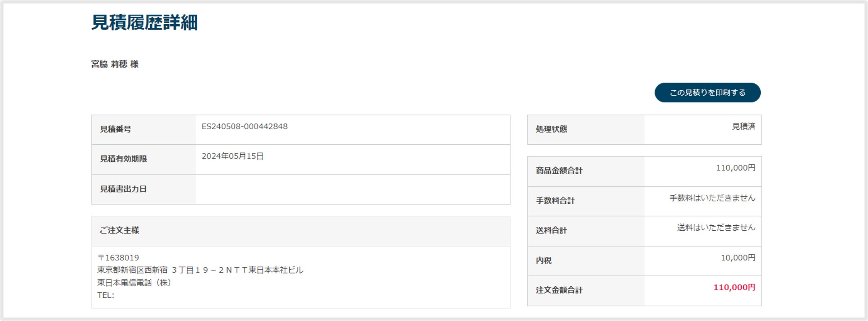868x321 pixels.
Task: Select the estimate number ES240508-000442848
Action: point(244,127)
